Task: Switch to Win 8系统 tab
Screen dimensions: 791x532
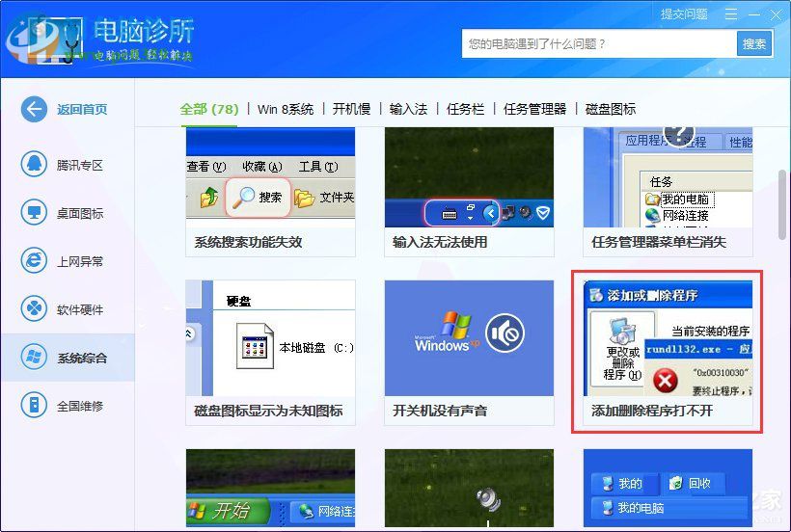Action: tap(286, 109)
